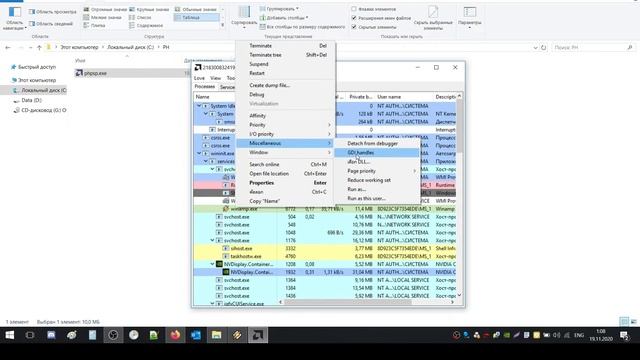Viewport: 640px width, 360px height.
Task: Select Reduce working set in the submenu
Action: pyautogui.click(x=377, y=180)
